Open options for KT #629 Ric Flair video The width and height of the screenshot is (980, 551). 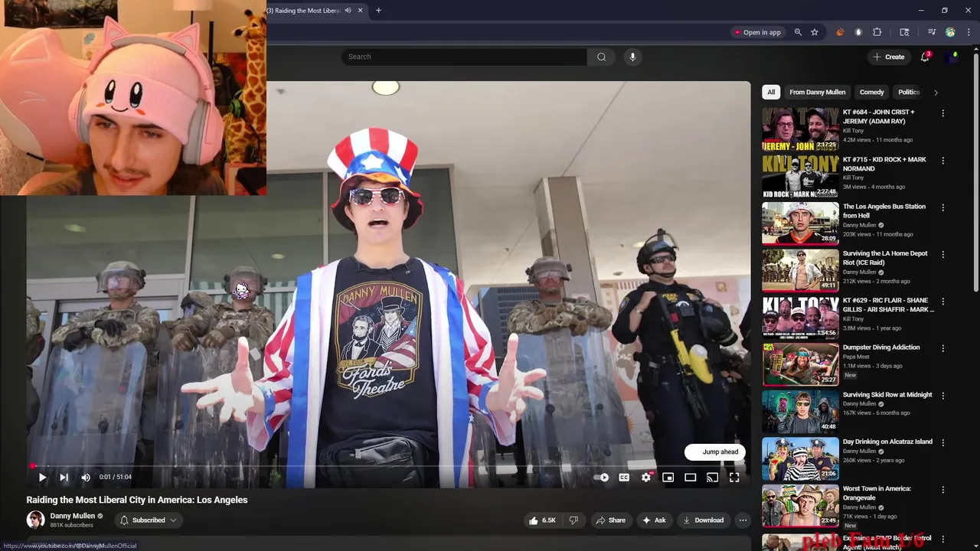[x=942, y=302]
